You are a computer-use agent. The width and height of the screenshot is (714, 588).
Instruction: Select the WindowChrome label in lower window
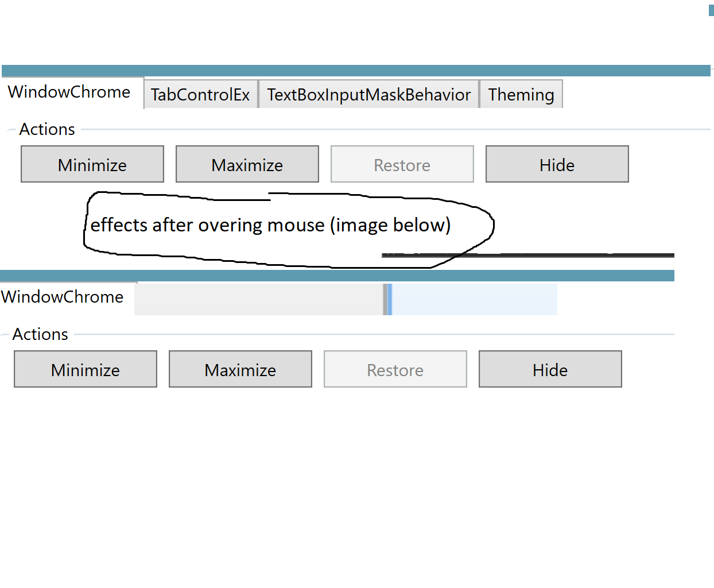pos(62,297)
